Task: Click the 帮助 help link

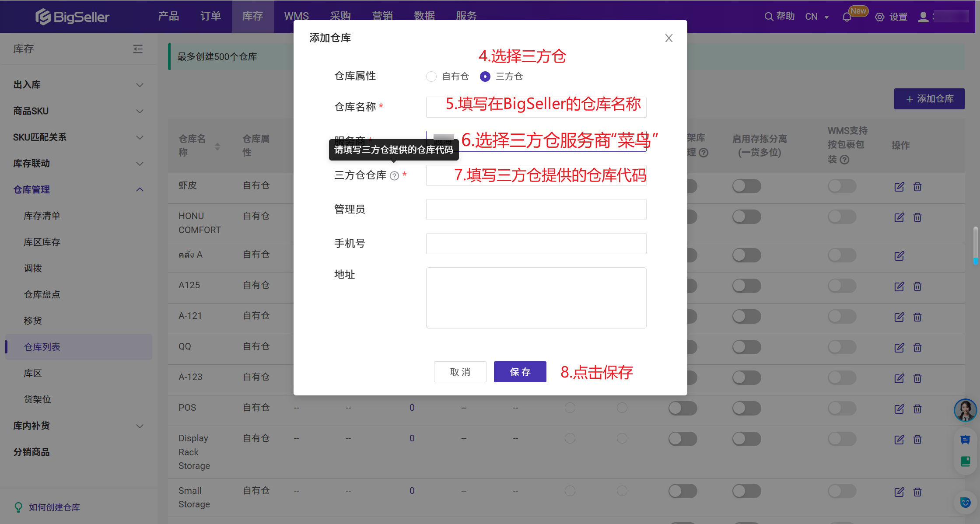Action: pyautogui.click(x=786, y=16)
